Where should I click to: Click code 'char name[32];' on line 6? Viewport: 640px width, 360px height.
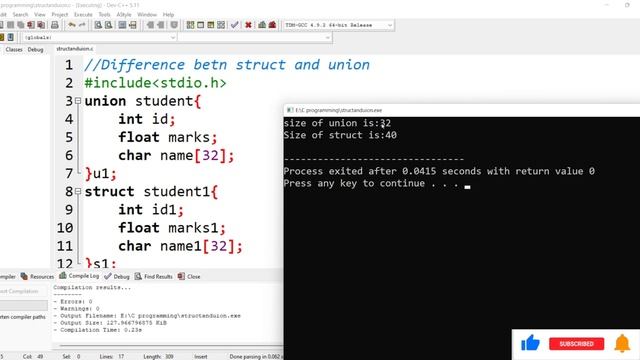point(176,156)
